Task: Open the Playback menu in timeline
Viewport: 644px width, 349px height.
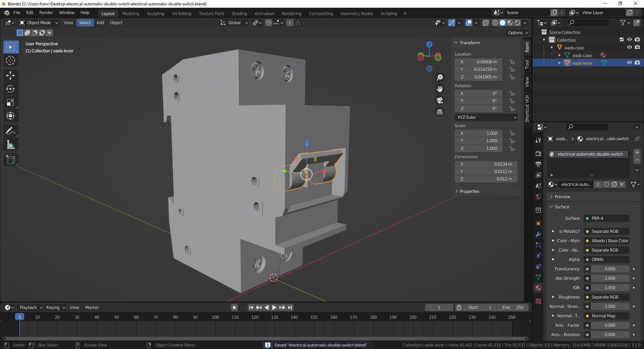Action: pos(31,307)
